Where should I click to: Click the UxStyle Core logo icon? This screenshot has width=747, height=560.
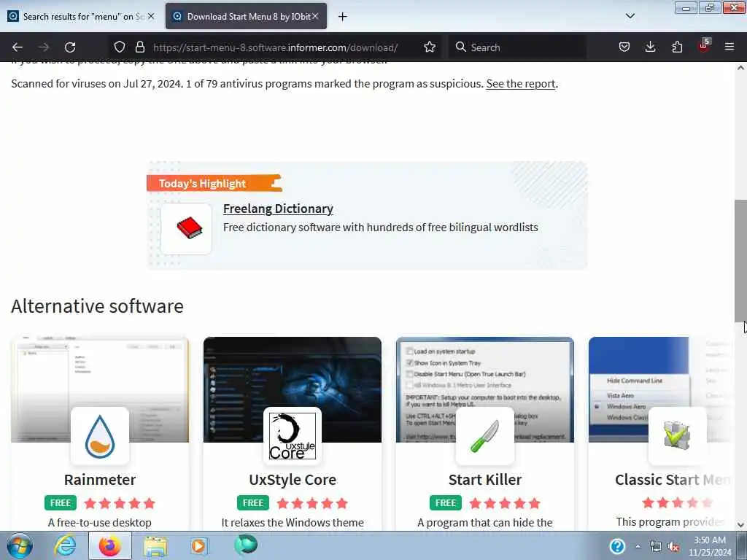pyautogui.click(x=293, y=436)
